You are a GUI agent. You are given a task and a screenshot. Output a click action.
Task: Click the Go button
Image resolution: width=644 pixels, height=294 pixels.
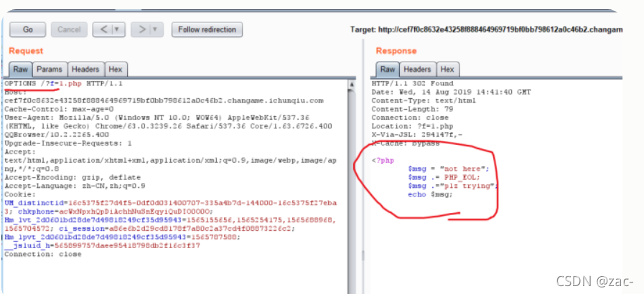(x=27, y=29)
